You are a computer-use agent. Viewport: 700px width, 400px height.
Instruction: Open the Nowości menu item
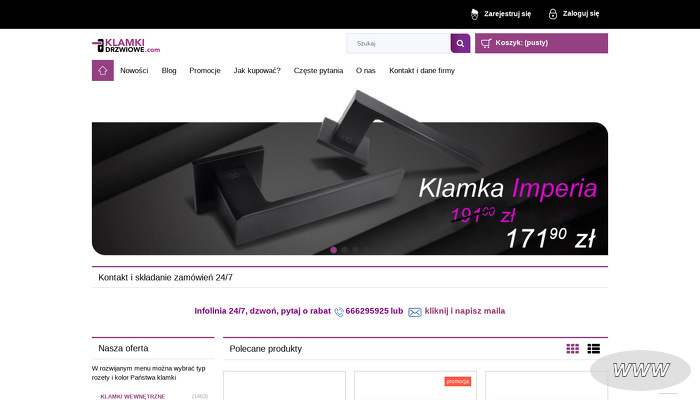tap(134, 71)
